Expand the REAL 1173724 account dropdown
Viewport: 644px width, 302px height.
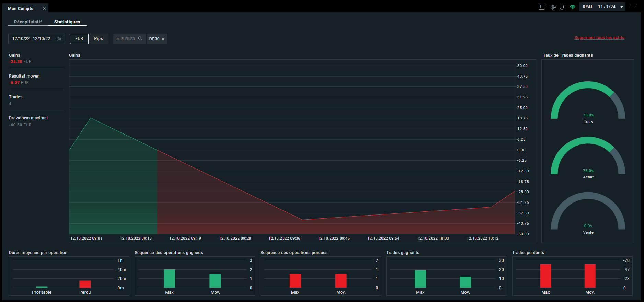coord(602,7)
